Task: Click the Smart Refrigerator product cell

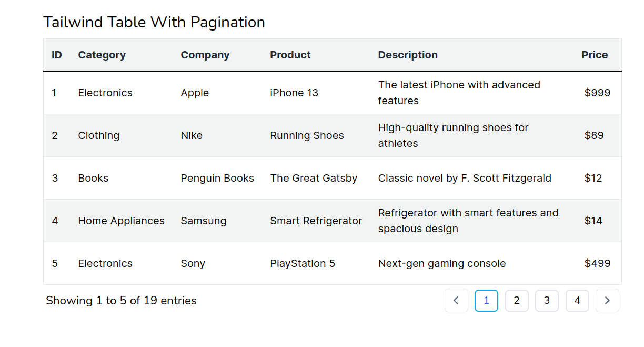Action: pyautogui.click(x=316, y=221)
